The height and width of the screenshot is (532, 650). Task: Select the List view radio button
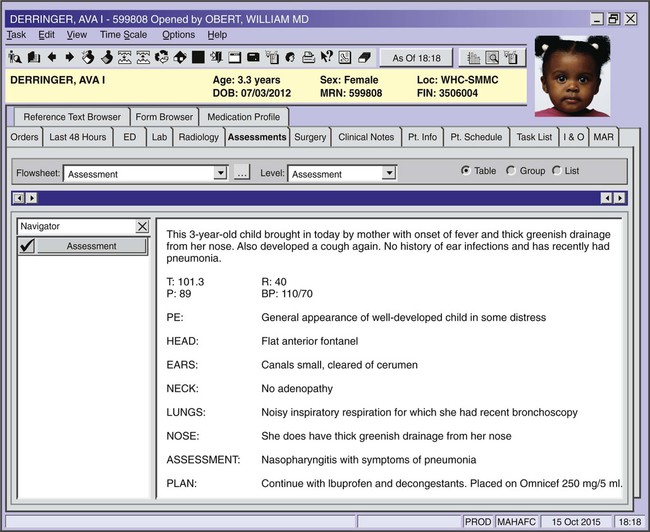tap(558, 171)
